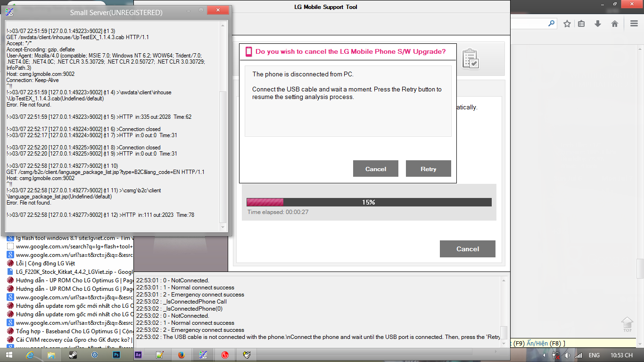Click 'The USB cable is not connected' log line

click(318, 337)
